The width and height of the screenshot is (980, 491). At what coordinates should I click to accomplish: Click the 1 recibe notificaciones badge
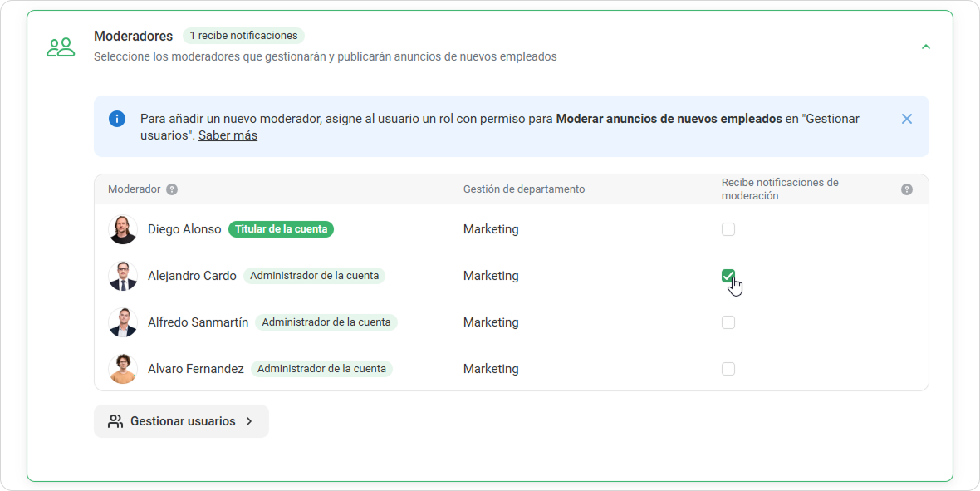pos(243,36)
